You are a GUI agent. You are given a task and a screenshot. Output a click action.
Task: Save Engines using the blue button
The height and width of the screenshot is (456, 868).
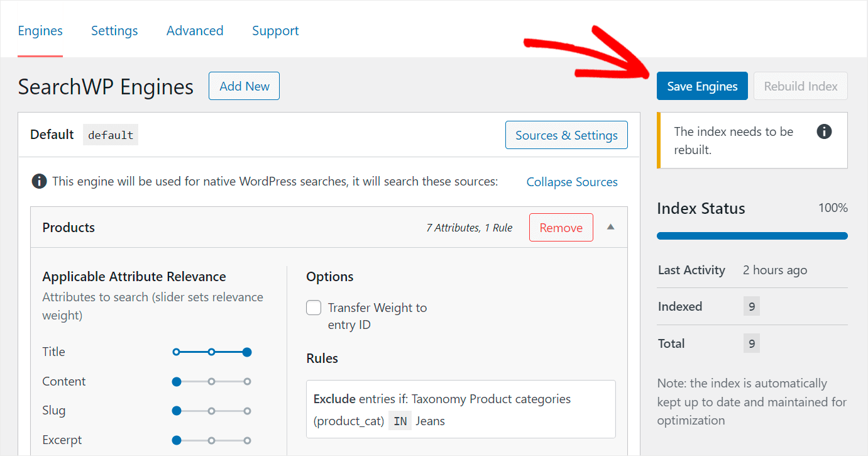click(702, 86)
